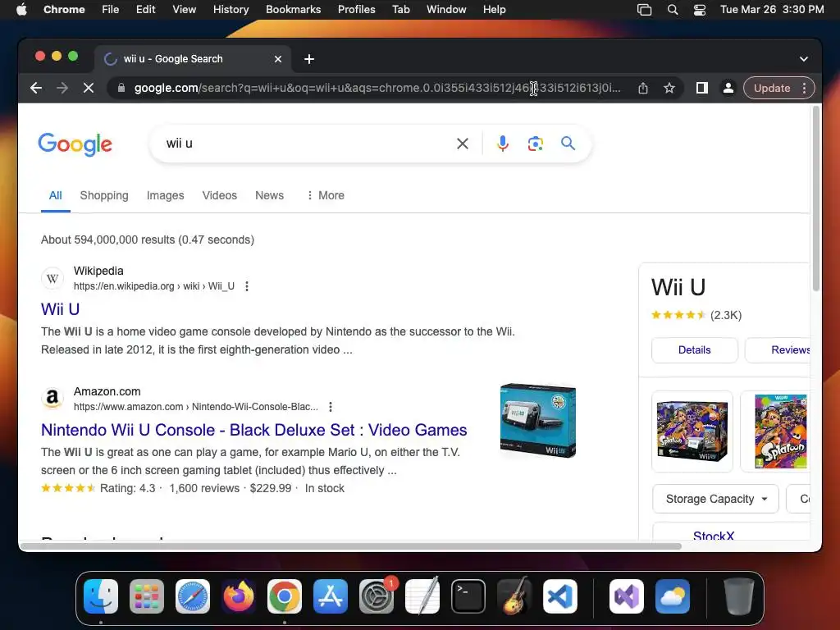Open the Google logo homepage
Image resolution: width=840 pixels, height=630 pixels.
point(75,144)
